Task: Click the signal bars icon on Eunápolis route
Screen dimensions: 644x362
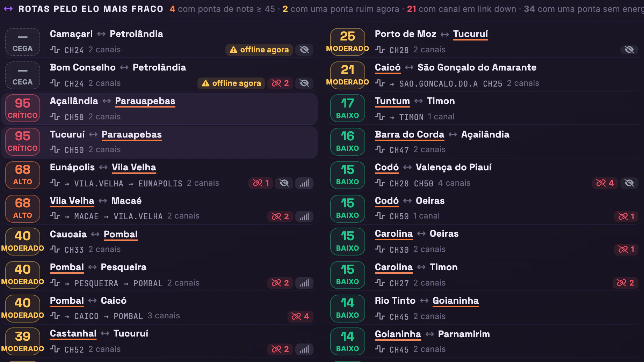Action: click(304, 183)
